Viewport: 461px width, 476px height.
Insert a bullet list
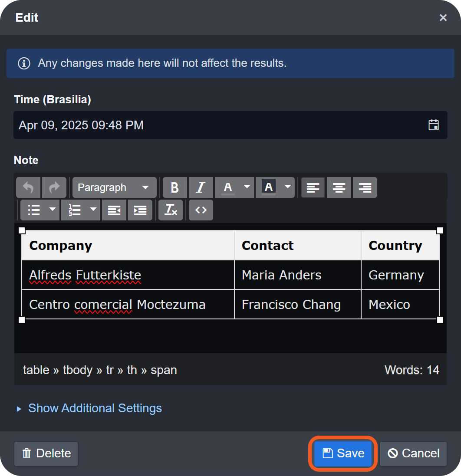[x=34, y=210]
